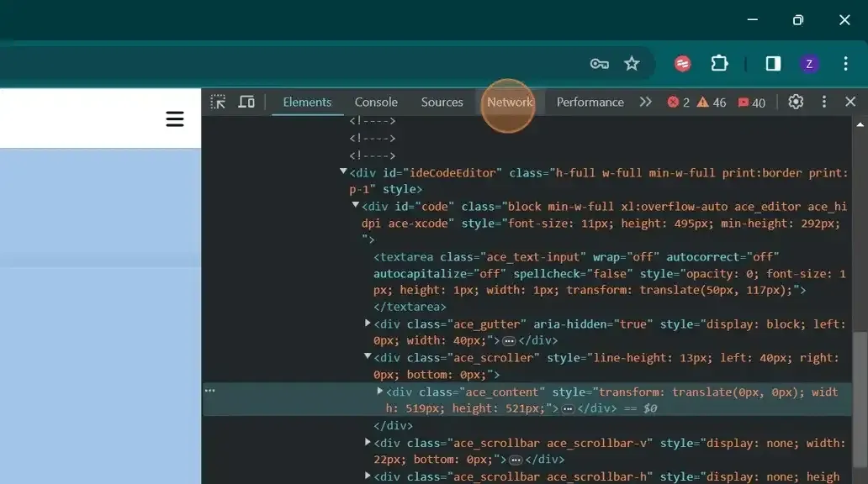Viewport: 868px width, 484px height.
Task: Open the red extension icon in toolbar
Action: pos(683,64)
